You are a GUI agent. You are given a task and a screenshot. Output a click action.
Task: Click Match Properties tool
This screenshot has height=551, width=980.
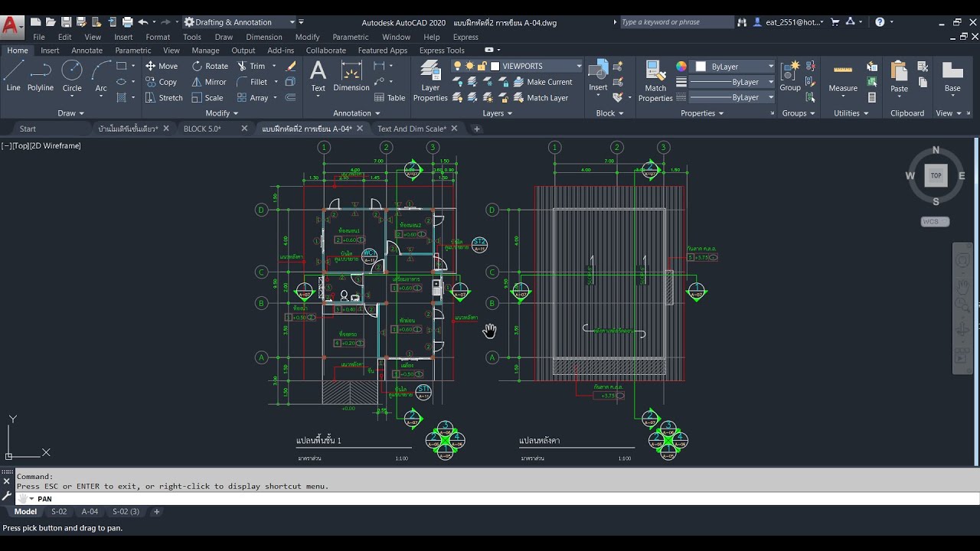pyautogui.click(x=655, y=81)
